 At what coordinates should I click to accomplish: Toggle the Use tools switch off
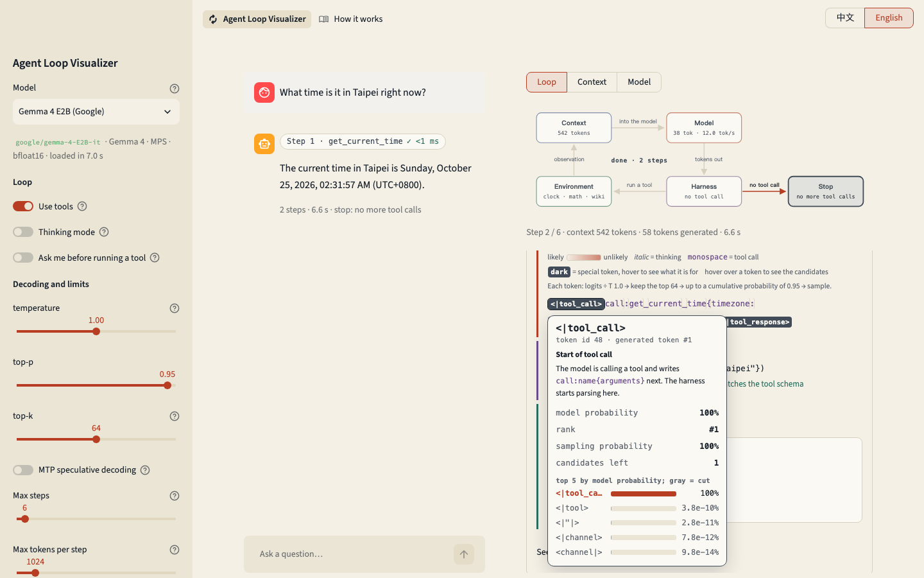coord(23,206)
